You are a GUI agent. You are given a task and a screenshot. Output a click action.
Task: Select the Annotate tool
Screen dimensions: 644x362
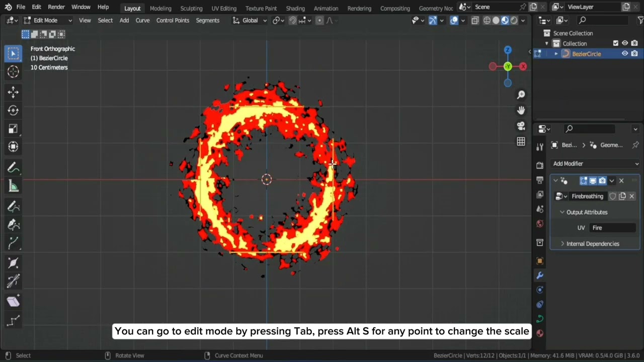click(13, 168)
